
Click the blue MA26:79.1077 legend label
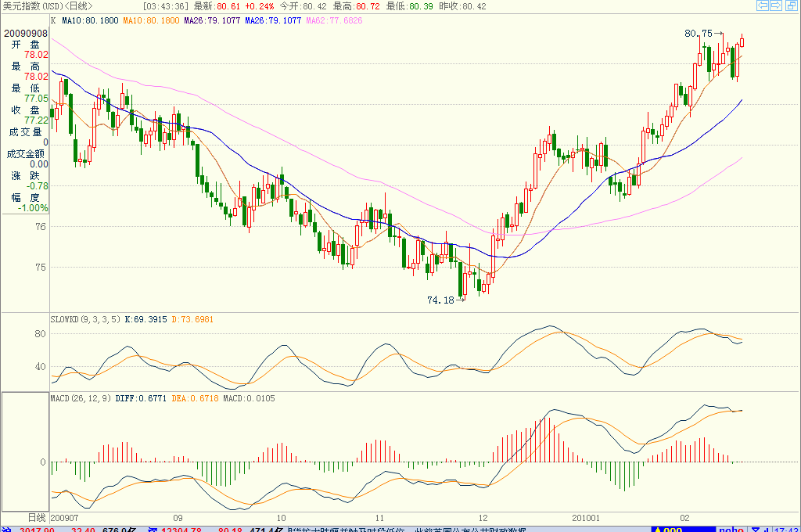[273, 20]
